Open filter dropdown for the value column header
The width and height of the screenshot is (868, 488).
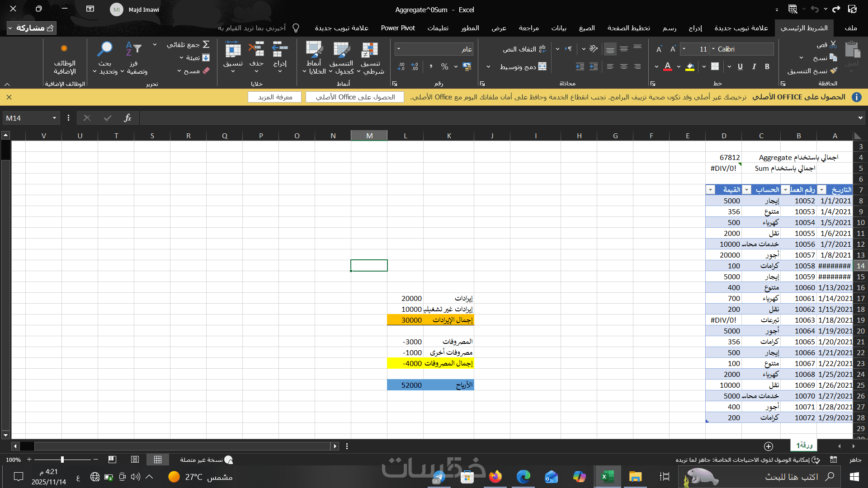click(x=711, y=190)
